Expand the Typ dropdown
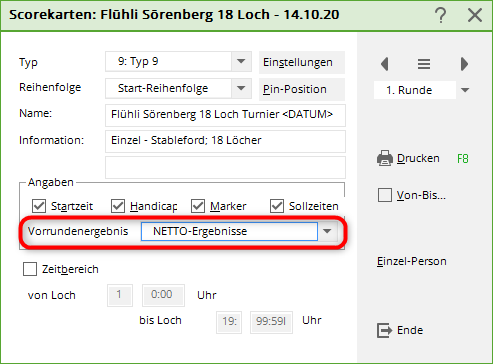This screenshot has width=493, height=364. [241, 61]
